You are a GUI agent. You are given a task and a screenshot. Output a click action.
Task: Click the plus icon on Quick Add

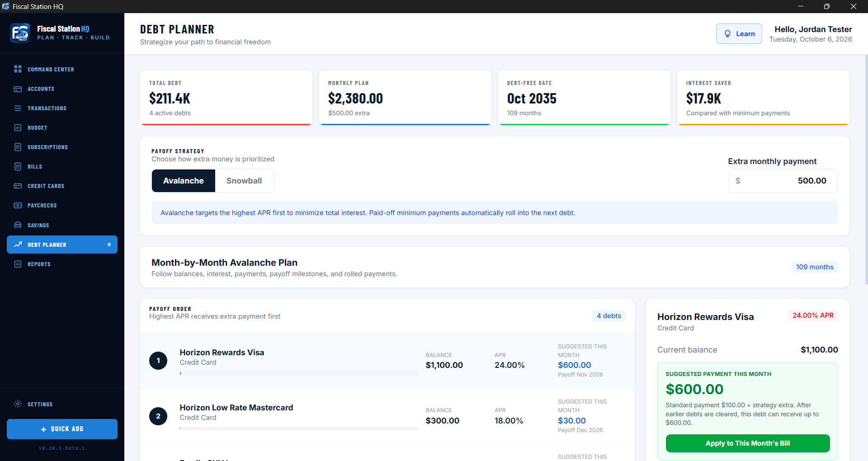pos(43,429)
